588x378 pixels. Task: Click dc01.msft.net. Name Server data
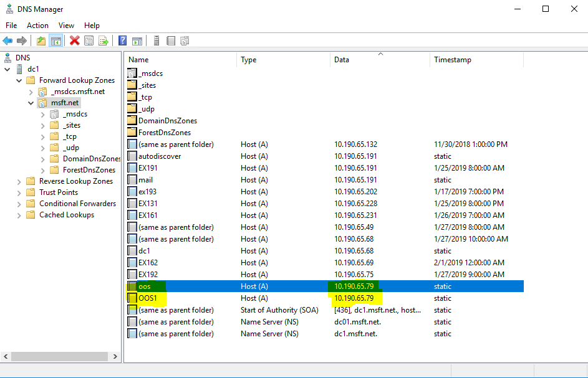[x=357, y=322]
